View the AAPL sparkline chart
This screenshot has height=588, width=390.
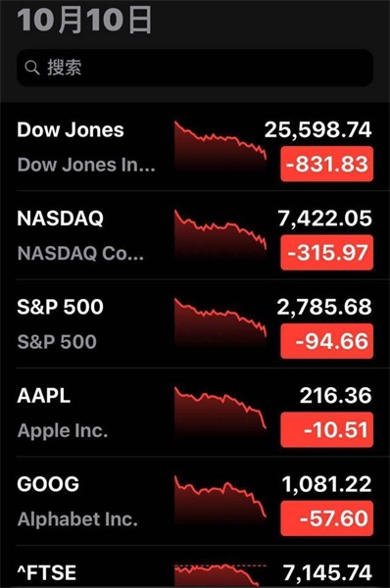[x=220, y=413]
